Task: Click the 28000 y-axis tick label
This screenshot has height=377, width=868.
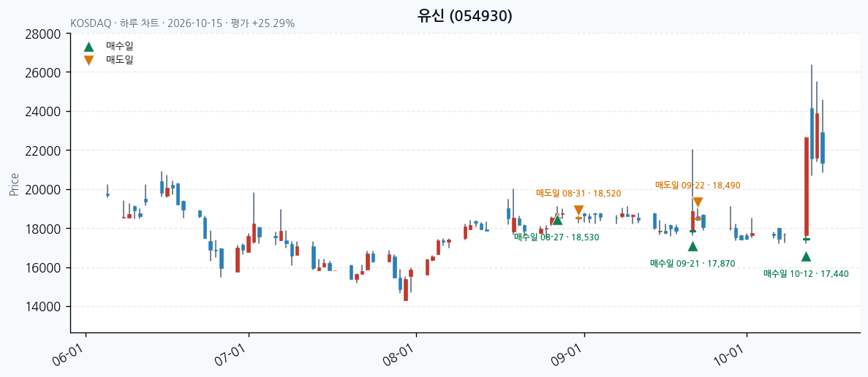Action: (43, 34)
